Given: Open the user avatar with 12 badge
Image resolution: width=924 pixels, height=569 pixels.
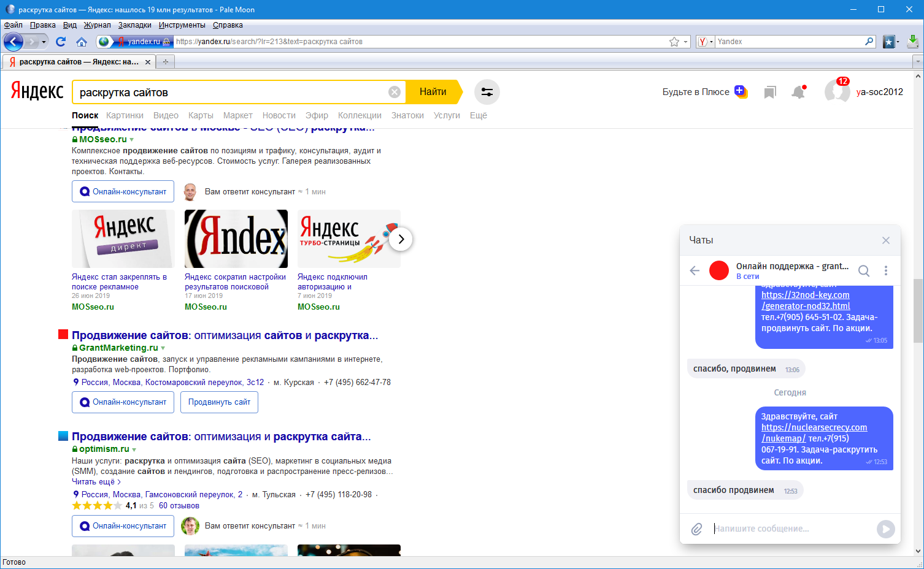Looking at the screenshot, I should click(837, 91).
